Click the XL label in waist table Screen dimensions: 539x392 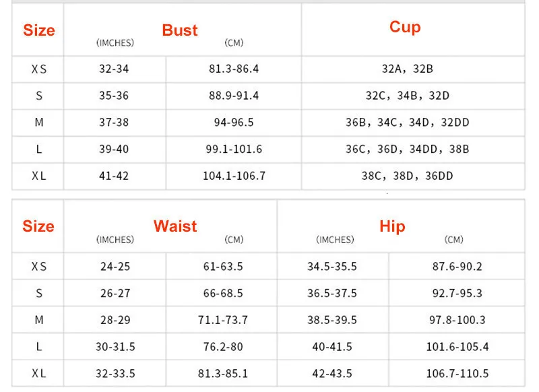click(x=39, y=373)
